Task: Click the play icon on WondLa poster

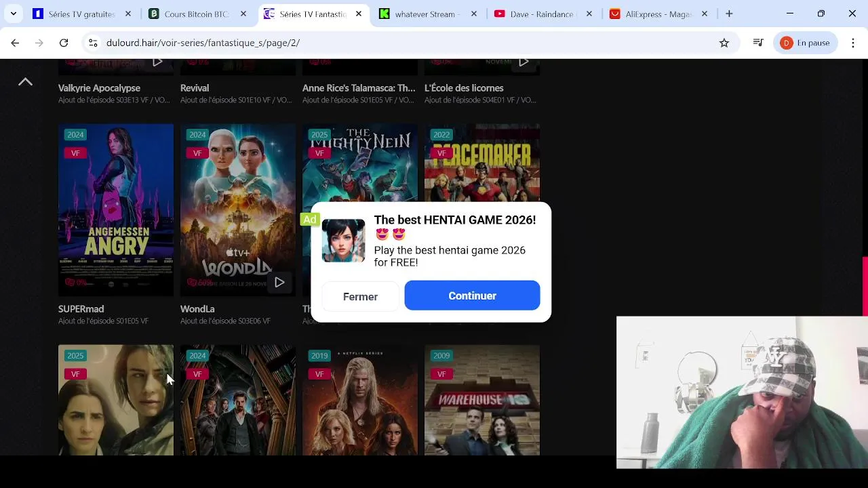Action: point(279,282)
